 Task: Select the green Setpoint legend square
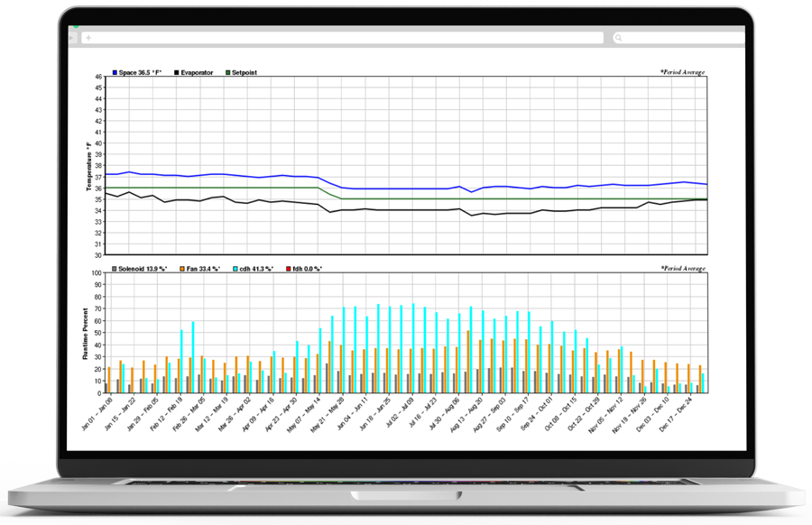pos(228,72)
